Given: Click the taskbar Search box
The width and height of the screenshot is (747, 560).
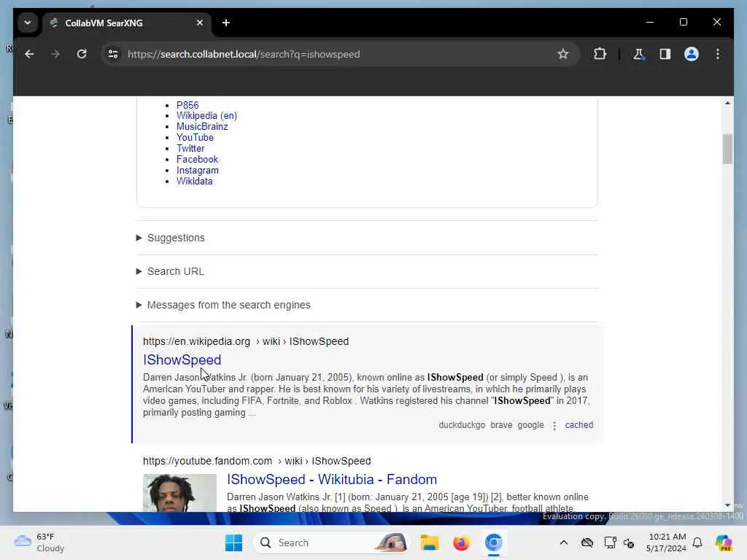Looking at the screenshot, I should [x=332, y=542].
